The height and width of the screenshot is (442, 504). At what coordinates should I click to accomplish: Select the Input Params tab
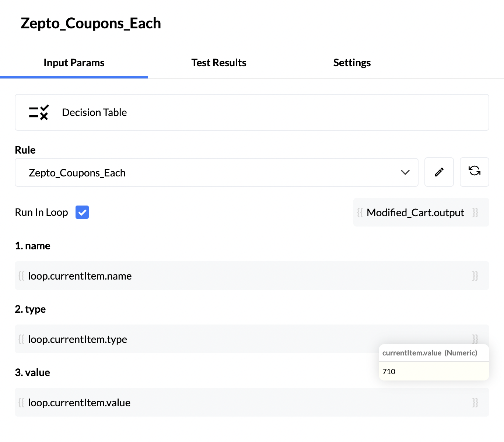click(x=74, y=63)
